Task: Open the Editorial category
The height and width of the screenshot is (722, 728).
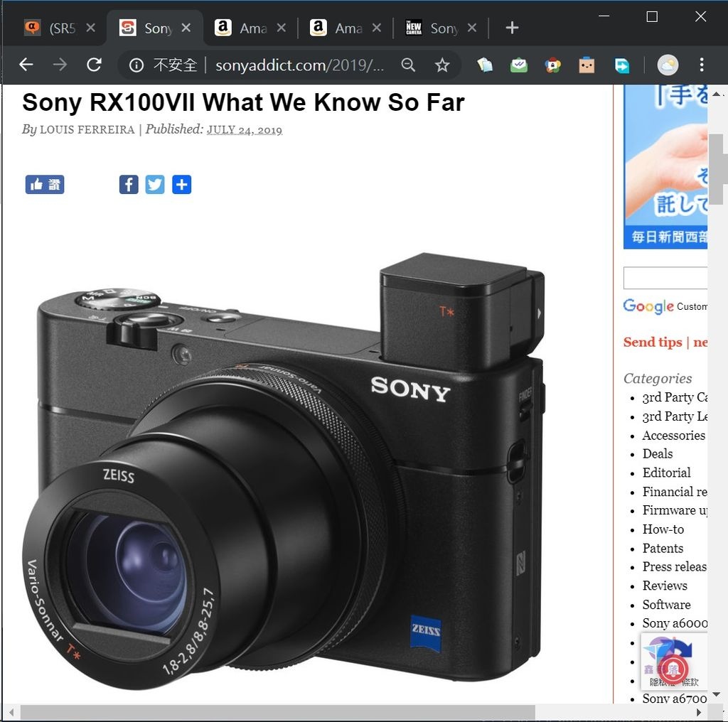Action: (x=666, y=473)
